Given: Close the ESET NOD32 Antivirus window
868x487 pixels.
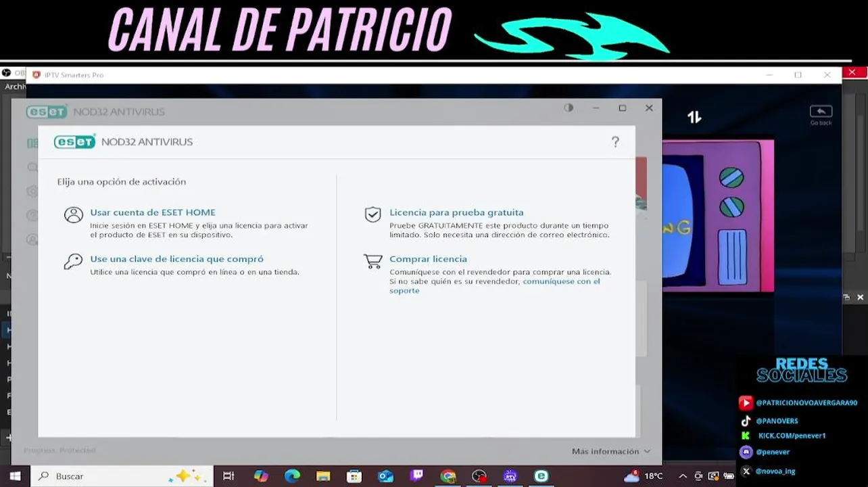Looking at the screenshot, I should coord(649,108).
